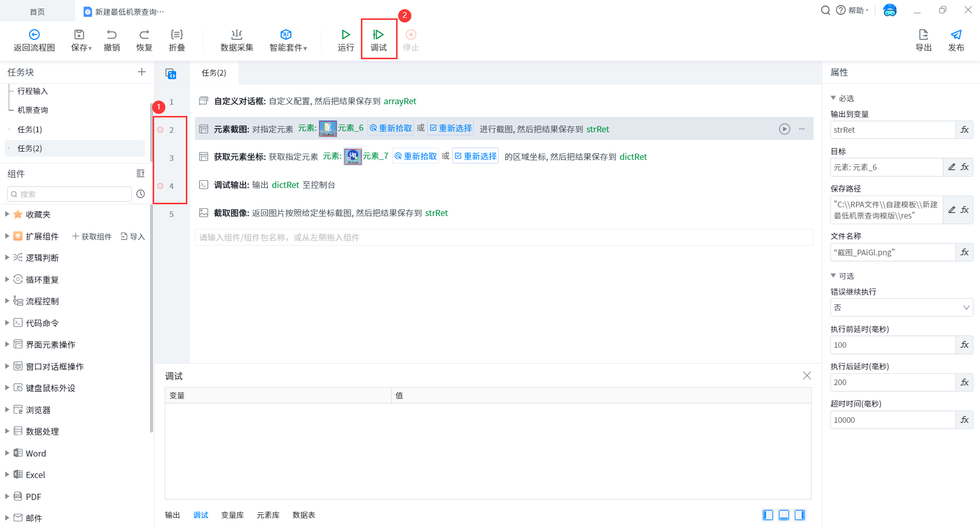Viewport: 980px width, 526px height.
Task: Click 重新选择 link for 元素_7
Action: [x=475, y=156]
